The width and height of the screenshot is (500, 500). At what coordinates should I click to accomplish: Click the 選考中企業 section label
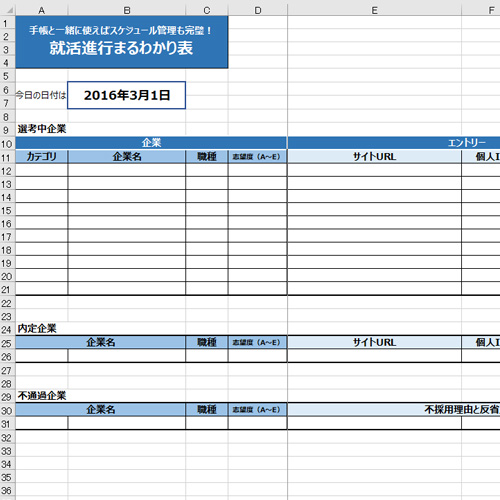click(42, 129)
